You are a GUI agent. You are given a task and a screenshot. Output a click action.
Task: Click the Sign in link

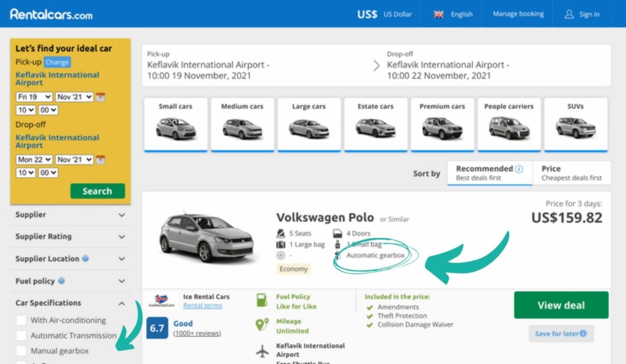pyautogui.click(x=589, y=15)
